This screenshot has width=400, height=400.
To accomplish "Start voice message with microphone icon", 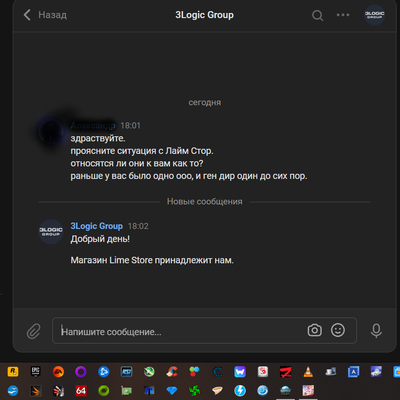I will (x=376, y=331).
